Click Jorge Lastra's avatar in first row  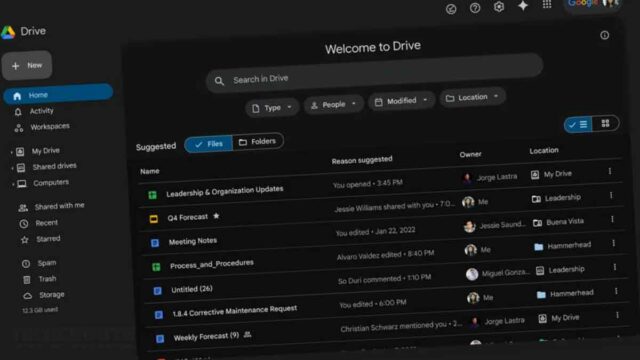(x=467, y=178)
